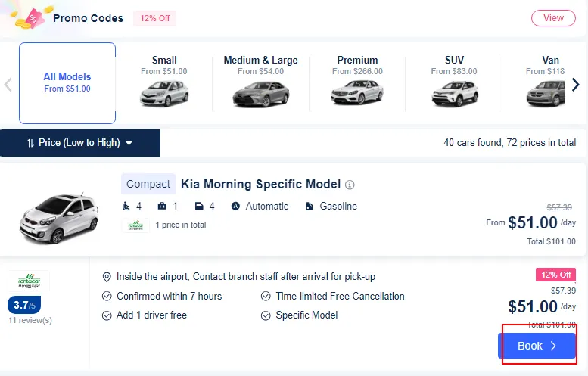Viewport: 588px width, 376px height.
Task: Click the Kia Morning car image
Action: [59, 219]
